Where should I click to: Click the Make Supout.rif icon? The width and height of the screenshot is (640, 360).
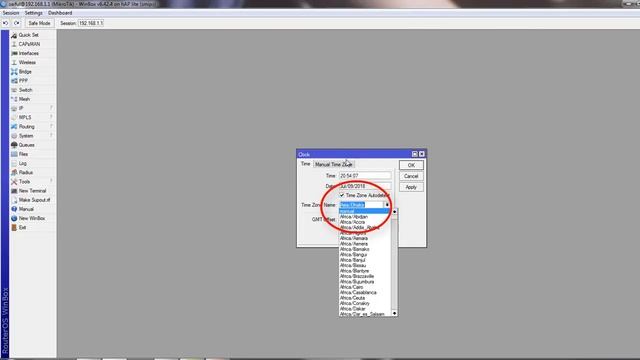[14, 200]
